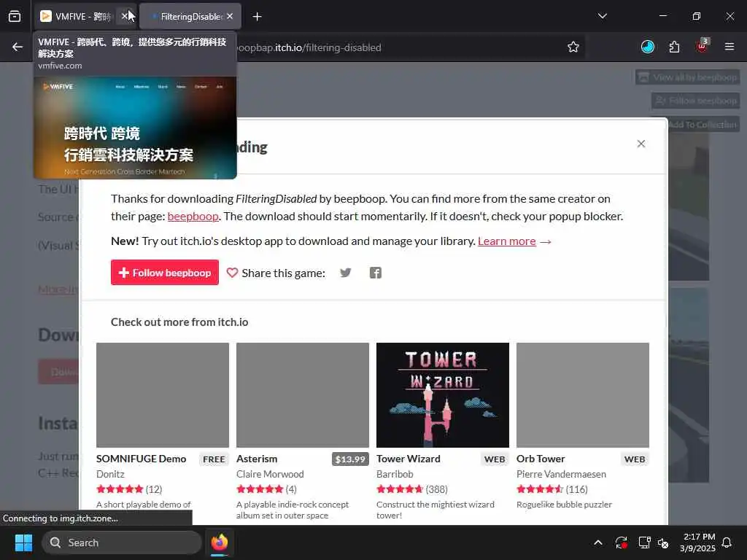Switch to the VMFIVE browser tab
This screenshot has width=747, height=560.
tap(76, 17)
